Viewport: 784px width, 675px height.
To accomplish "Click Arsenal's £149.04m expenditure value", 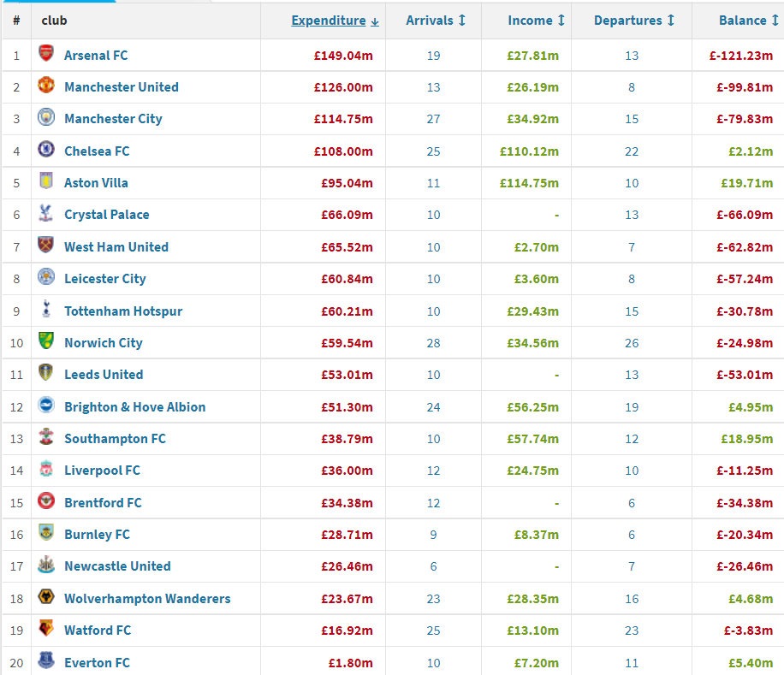I will [x=343, y=56].
